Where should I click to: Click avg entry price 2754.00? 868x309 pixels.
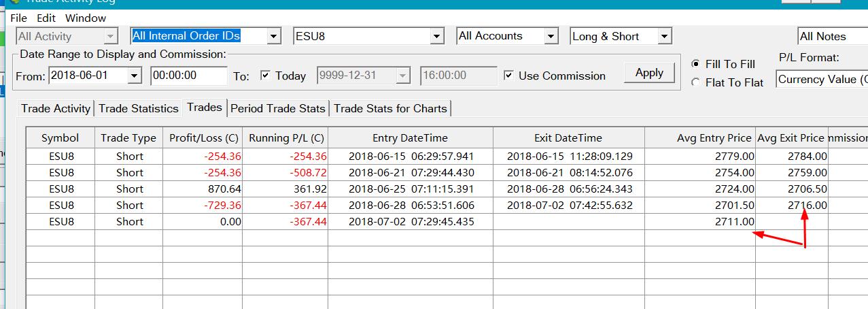(x=735, y=173)
